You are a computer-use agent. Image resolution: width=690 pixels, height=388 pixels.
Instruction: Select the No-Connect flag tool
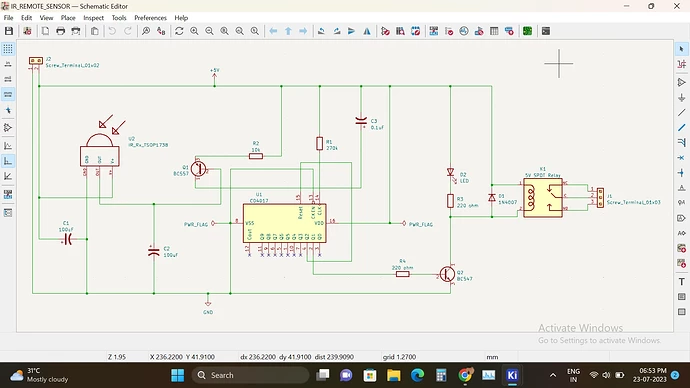tap(682, 157)
